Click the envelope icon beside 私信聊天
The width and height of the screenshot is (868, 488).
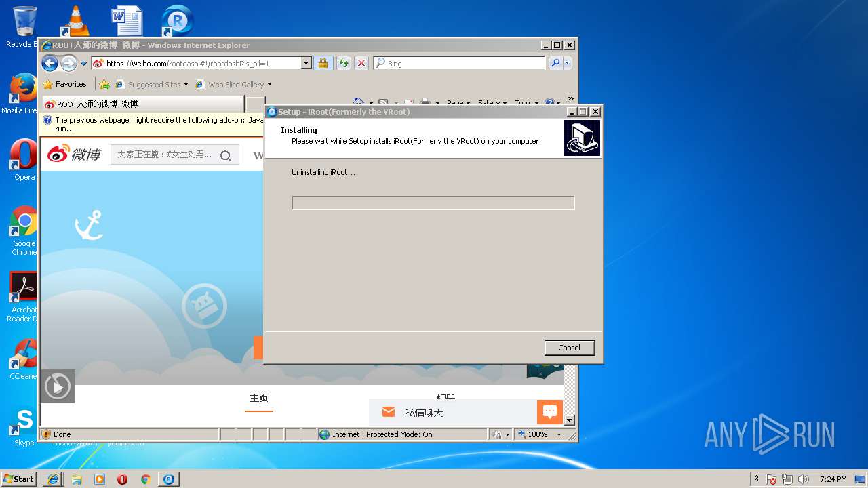tap(389, 412)
